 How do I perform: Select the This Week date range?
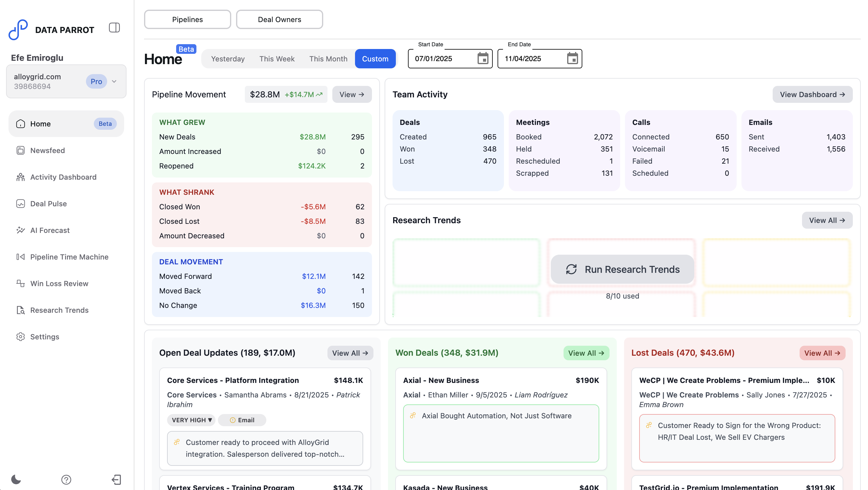pos(277,59)
